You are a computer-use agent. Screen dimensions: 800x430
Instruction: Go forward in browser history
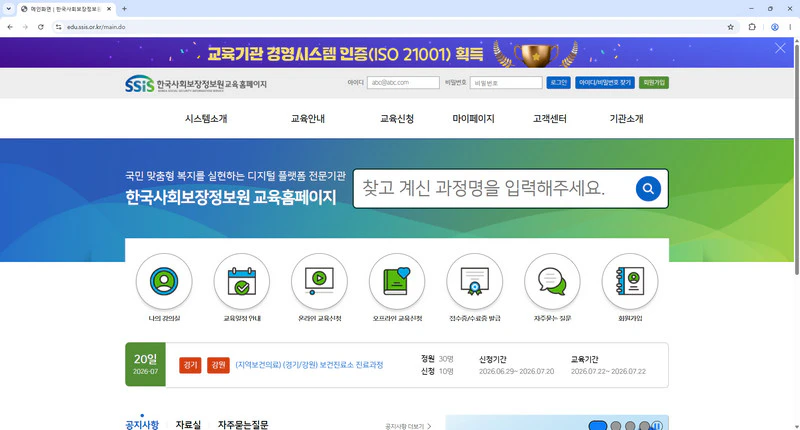click(25, 27)
